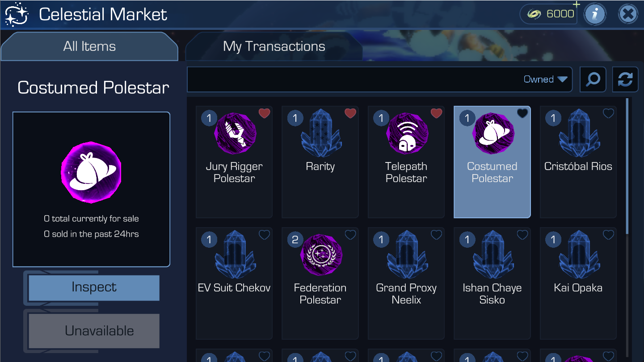This screenshot has width=644, height=362.
Task: Click the magnifying glass search icon
Action: coord(593,79)
